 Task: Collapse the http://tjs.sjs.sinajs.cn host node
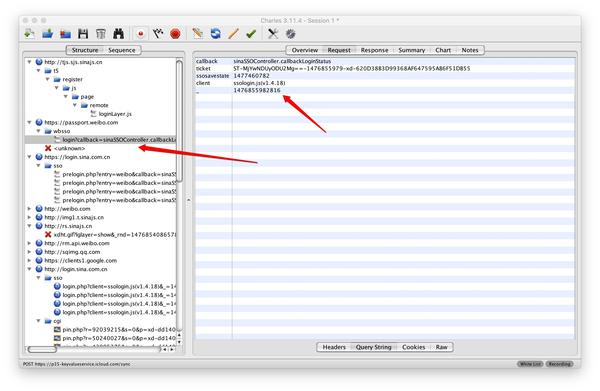coord(29,62)
